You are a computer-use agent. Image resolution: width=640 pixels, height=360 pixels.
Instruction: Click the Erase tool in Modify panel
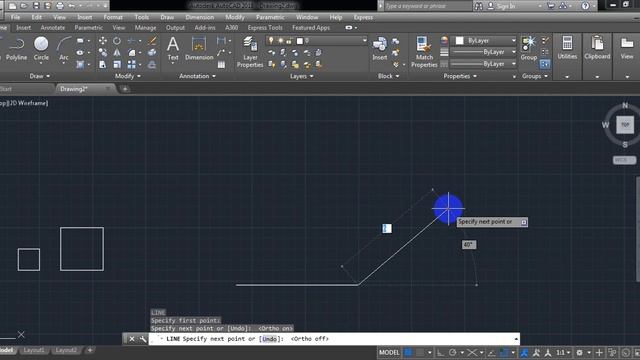(152, 40)
